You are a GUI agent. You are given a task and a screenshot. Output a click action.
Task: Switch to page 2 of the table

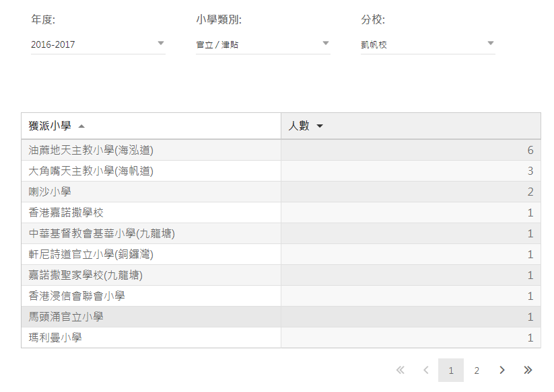click(x=477, y=370)
